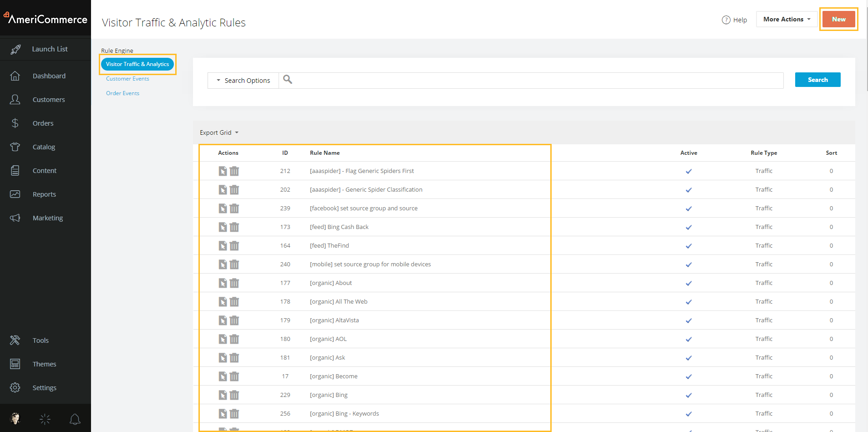Open the Content section
868x432 pixels.
[x=46, y=171]
